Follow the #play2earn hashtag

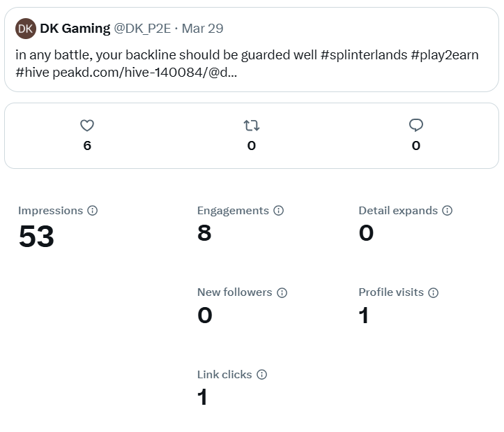[445, 55]
